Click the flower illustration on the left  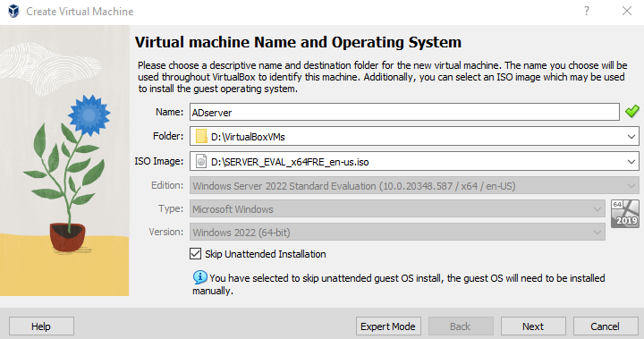pyautogui.click(x=64, y=160)
